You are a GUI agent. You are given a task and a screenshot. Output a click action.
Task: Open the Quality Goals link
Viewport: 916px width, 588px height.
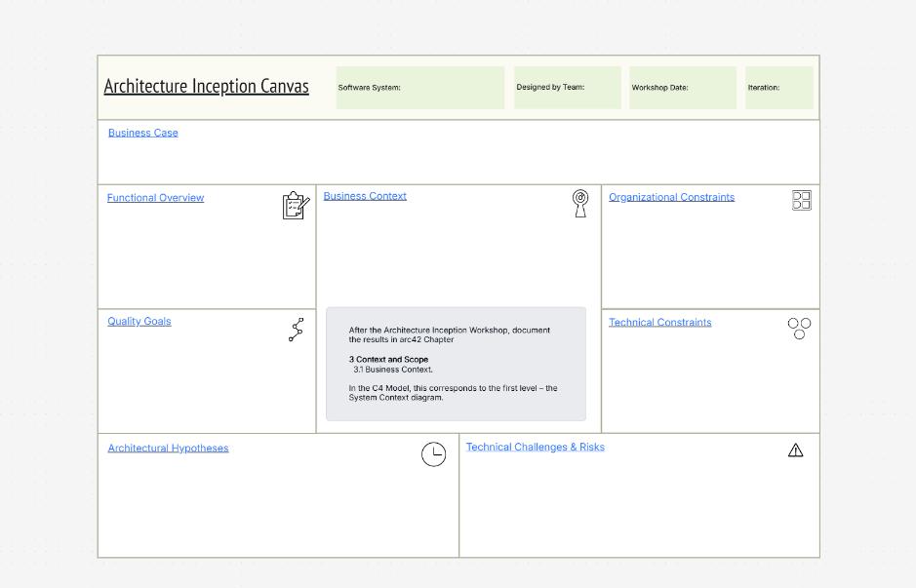point(139,321)
